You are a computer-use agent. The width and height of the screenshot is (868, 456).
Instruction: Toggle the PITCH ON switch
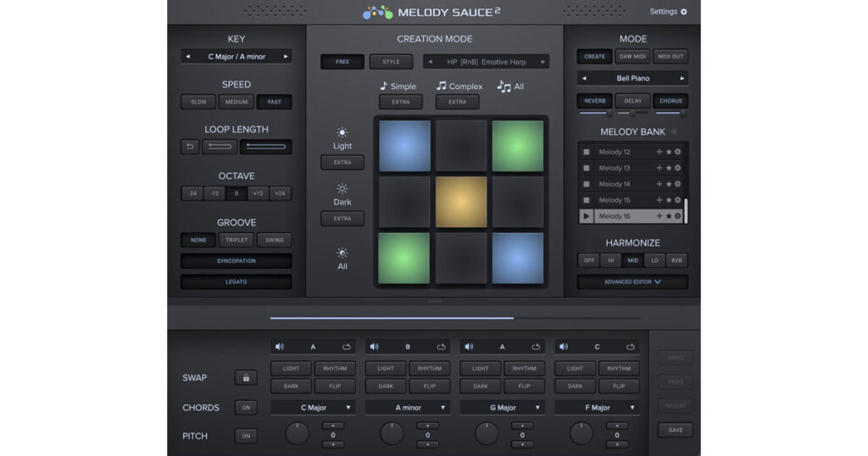click(x=246, y=436)
